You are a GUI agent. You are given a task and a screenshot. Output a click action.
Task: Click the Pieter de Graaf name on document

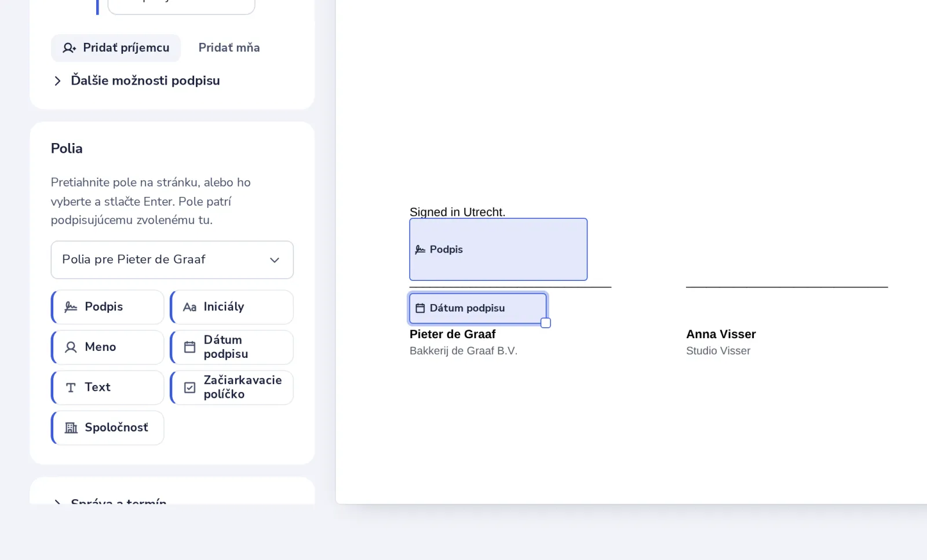point(452,334)
